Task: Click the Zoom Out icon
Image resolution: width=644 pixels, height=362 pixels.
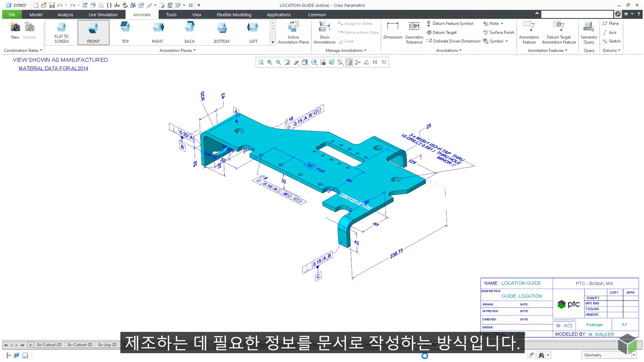Action: (278, 62)
